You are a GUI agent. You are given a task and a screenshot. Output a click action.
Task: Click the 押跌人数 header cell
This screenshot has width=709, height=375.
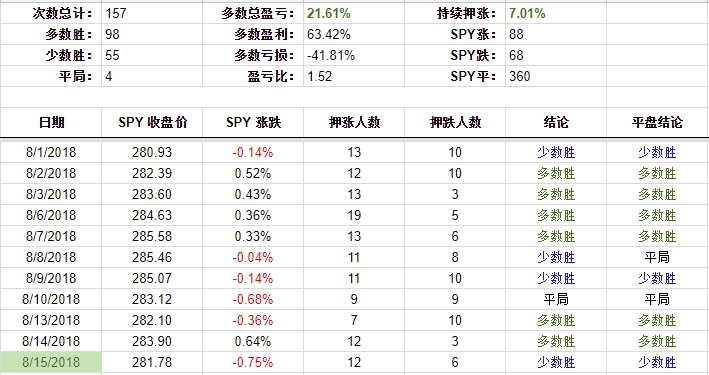pos(455,122)
